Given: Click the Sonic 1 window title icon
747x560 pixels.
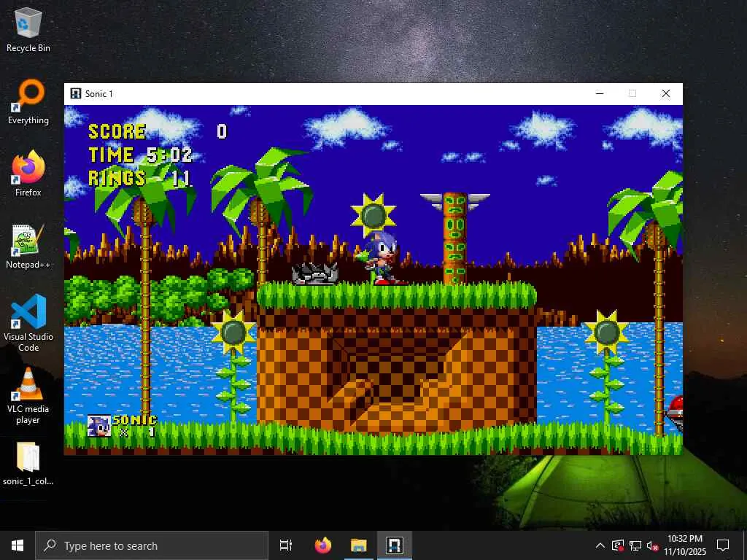Looking at the screenshot, I should tap(76, 94).
